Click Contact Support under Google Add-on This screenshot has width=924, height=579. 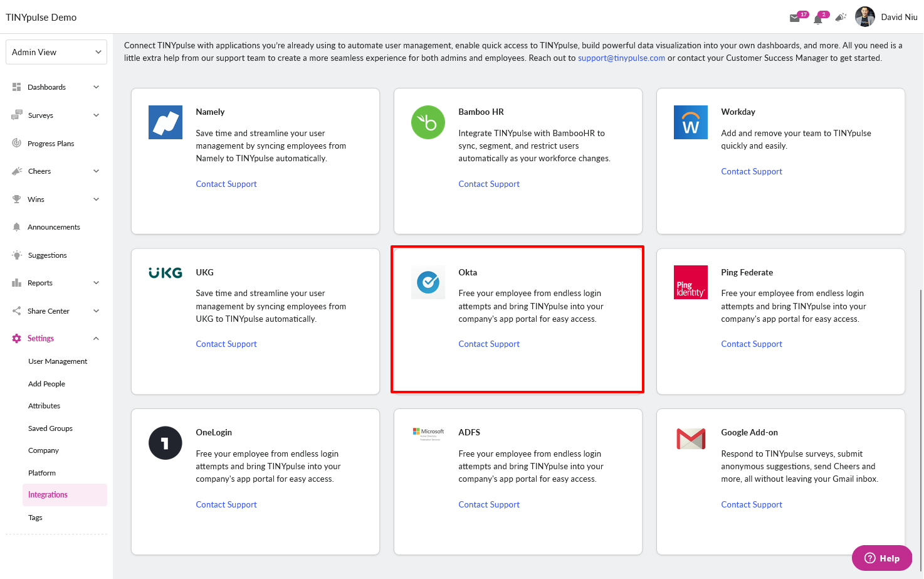(x=752, y=504)
